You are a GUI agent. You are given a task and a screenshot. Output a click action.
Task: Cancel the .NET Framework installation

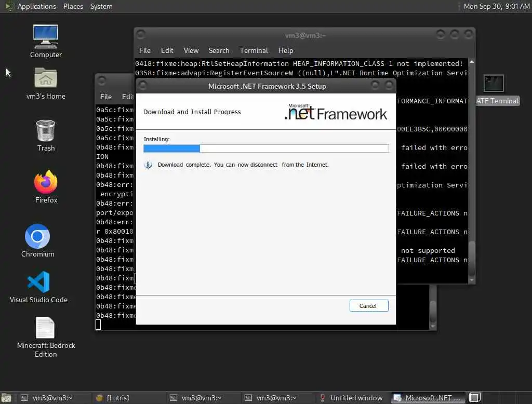pos(369,306)
